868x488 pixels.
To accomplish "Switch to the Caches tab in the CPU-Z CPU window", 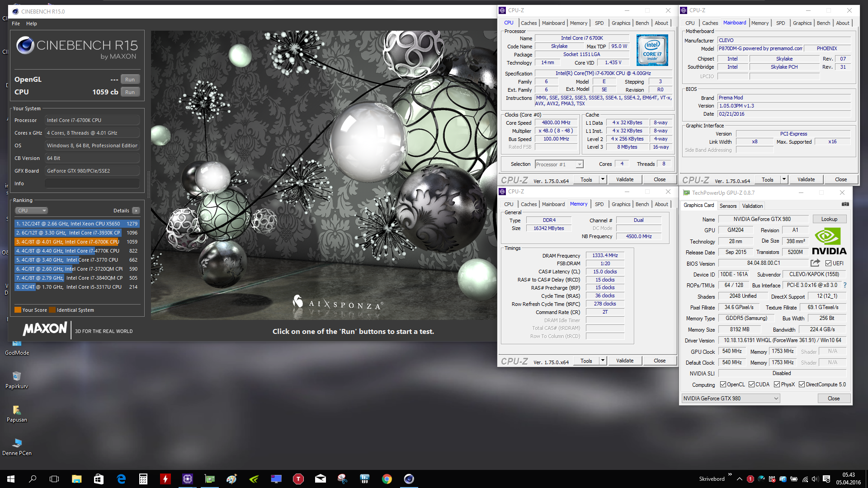I will pyautogui.click(x=528, y=23).
